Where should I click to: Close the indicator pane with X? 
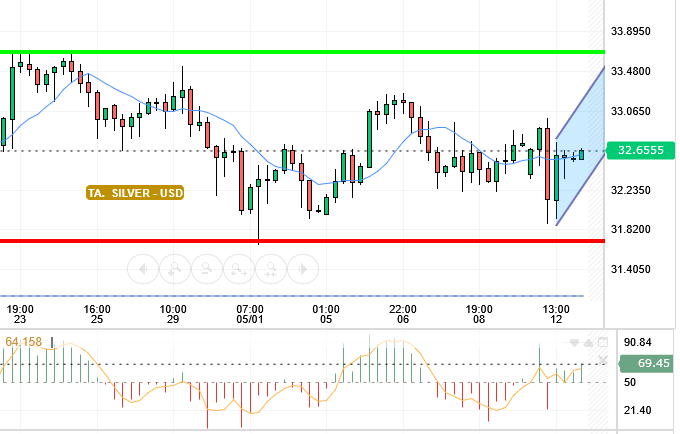[x=603, y=359]
